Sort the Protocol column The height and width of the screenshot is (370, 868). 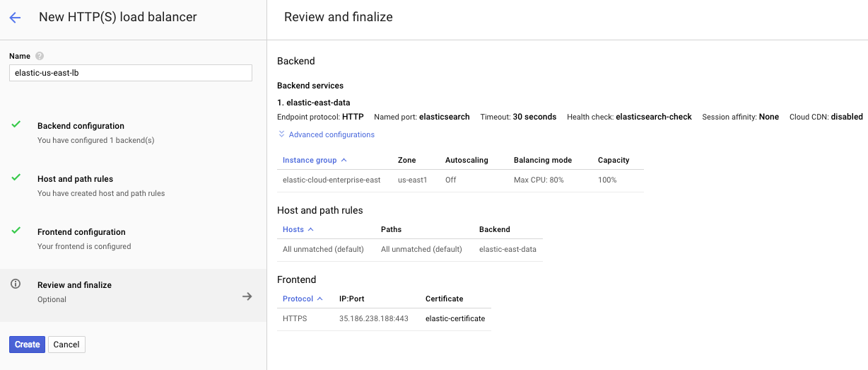[x=302, y=299]
